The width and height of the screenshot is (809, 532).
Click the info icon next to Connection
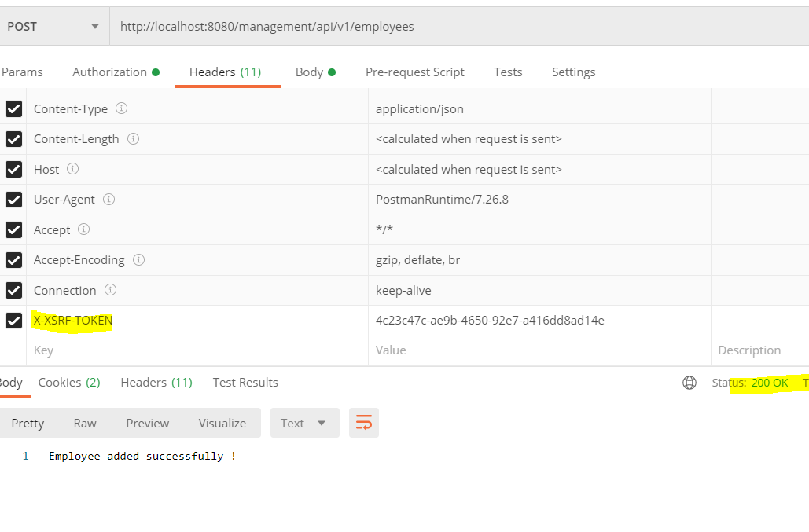click(110, 290)
